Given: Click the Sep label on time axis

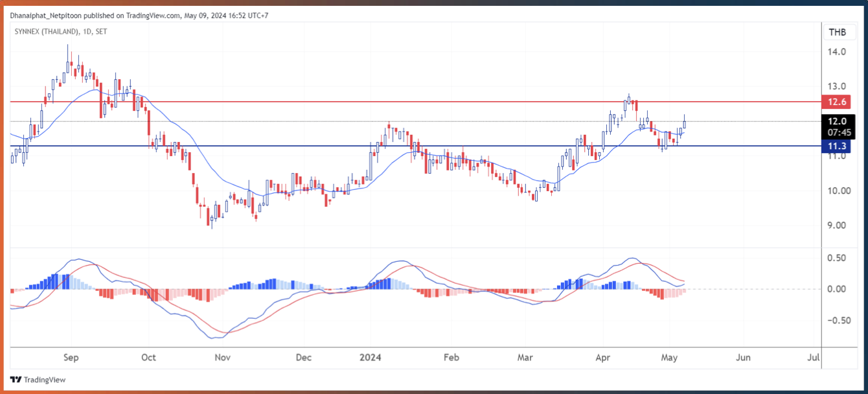Looking at the screenshot, I should coord(71,358).
